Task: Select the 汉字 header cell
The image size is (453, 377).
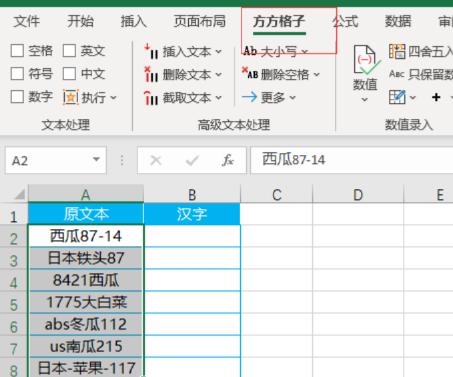Action: (192, 214)
